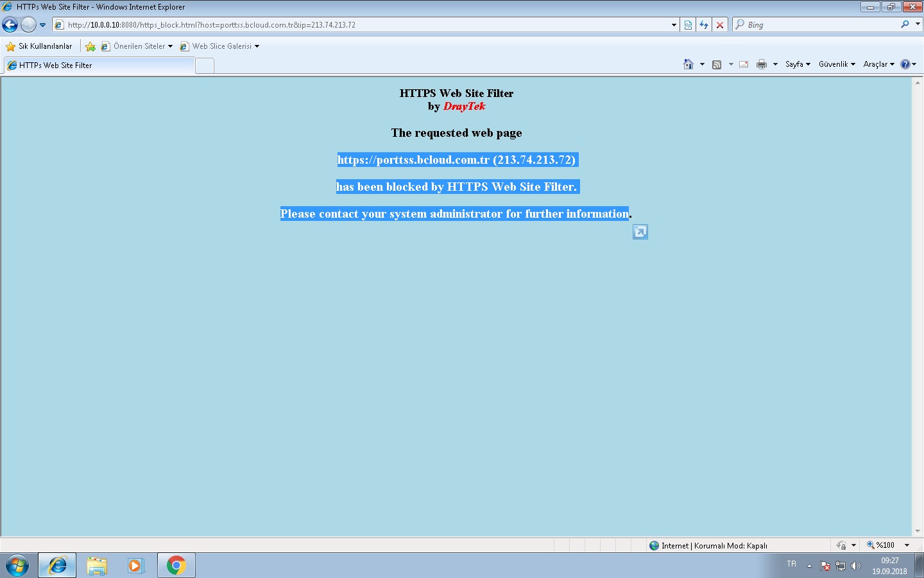This screenshot has width=924, height=578.
Task: Open Sık Kullanılanlar favorites panel
Action: (38, 46)
